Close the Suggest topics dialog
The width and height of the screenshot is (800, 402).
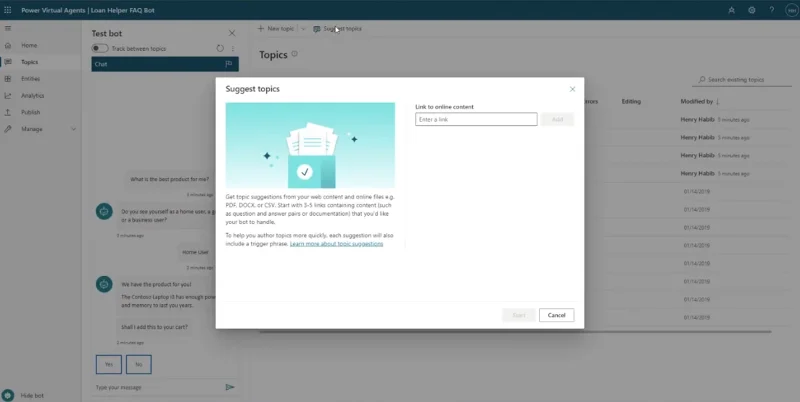[x=572, y=89]
